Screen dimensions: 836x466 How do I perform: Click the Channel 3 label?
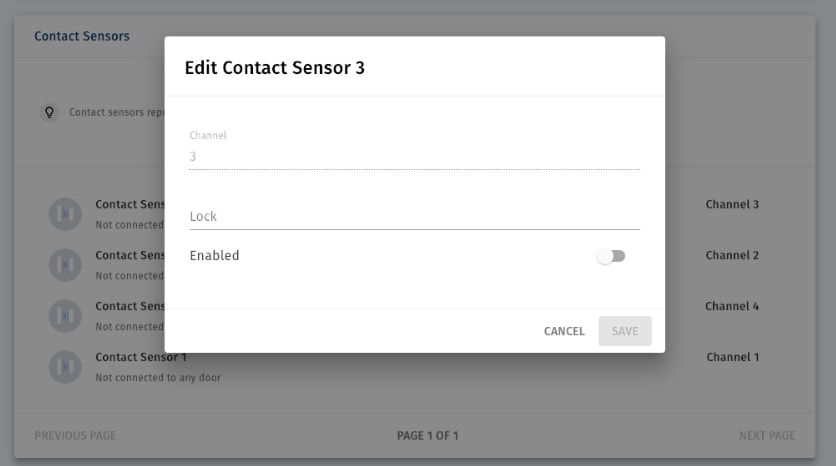point(732,204)
